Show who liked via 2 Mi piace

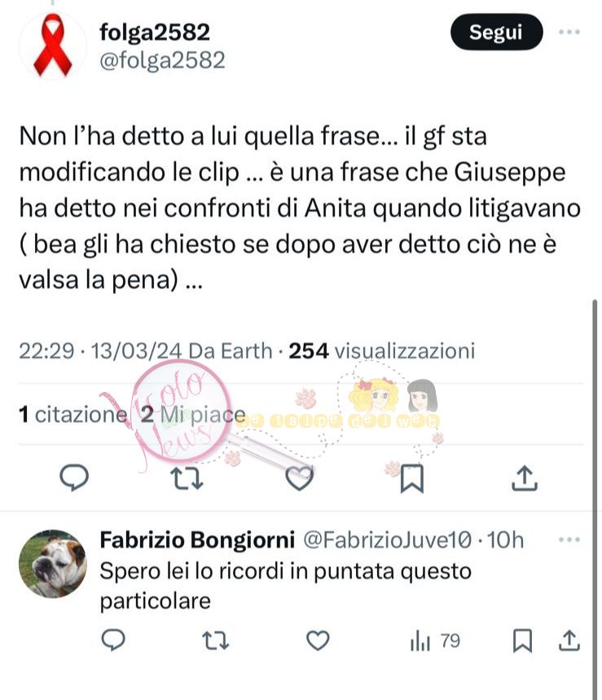[193, 415]
